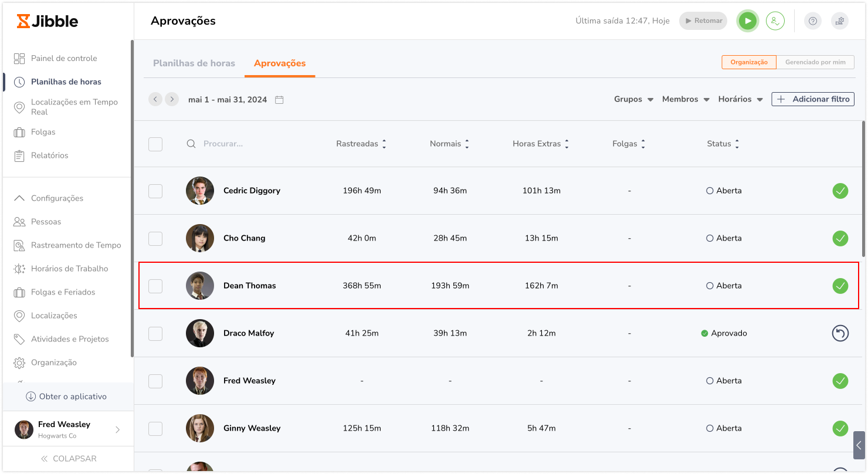Click the green clock-in play button

(747, 21)
